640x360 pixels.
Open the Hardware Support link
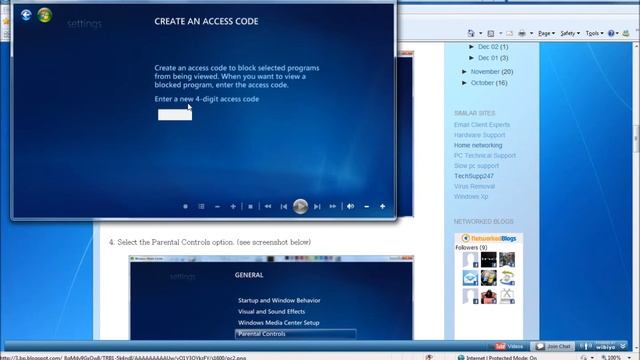[x=480, y=135]
